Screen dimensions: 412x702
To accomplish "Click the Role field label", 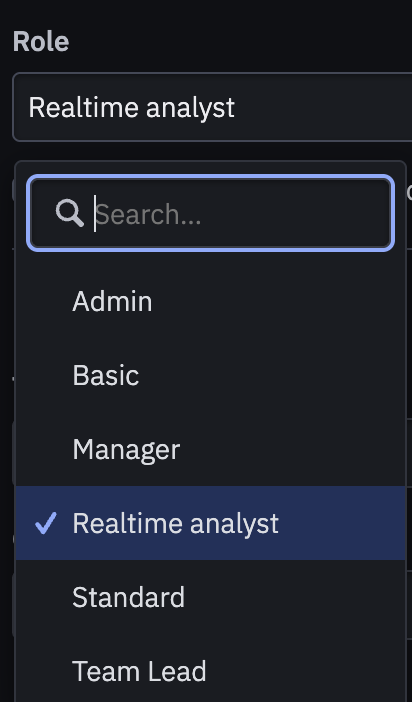I will (41, 42).
